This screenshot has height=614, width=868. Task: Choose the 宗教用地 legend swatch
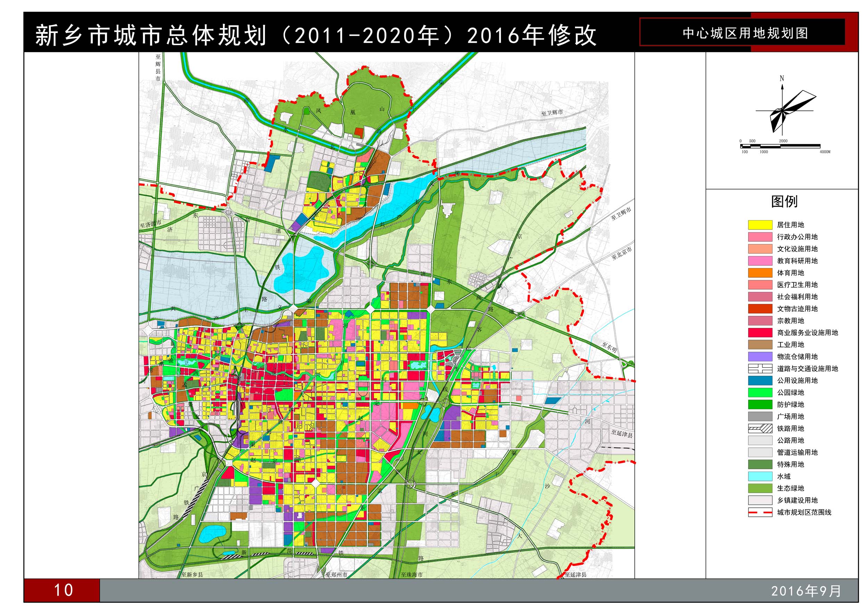click(x=760, y=321)
